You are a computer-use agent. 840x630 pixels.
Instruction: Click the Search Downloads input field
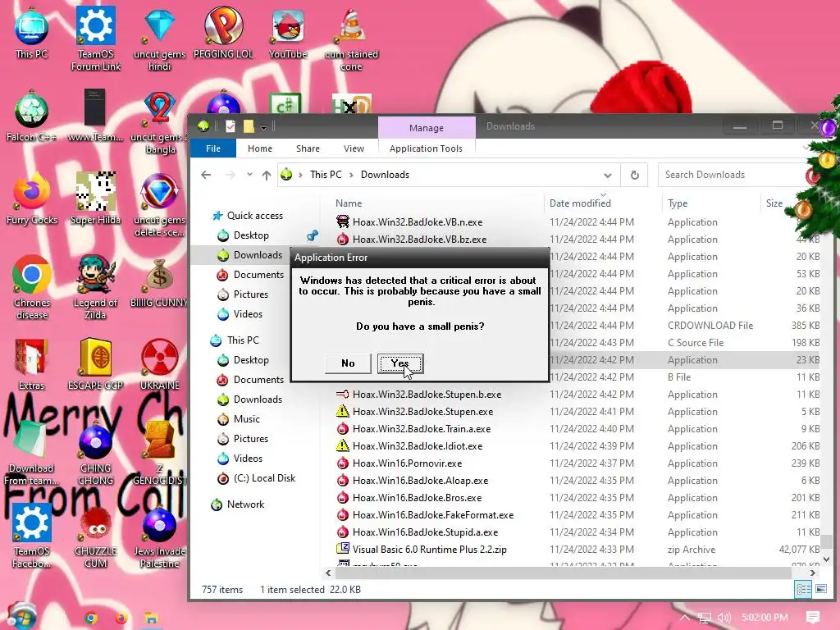tap(733, 175)
